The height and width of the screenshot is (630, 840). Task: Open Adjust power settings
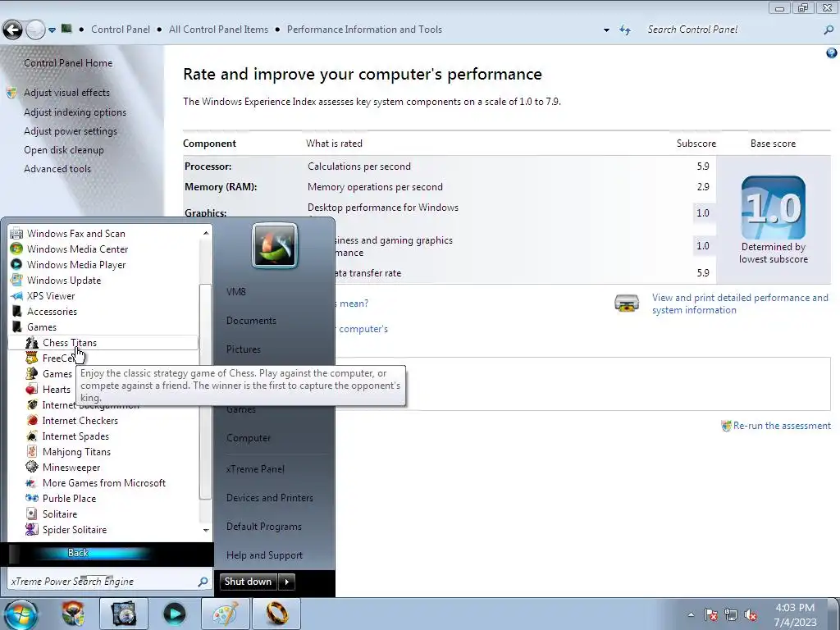[x=71, y=131]
